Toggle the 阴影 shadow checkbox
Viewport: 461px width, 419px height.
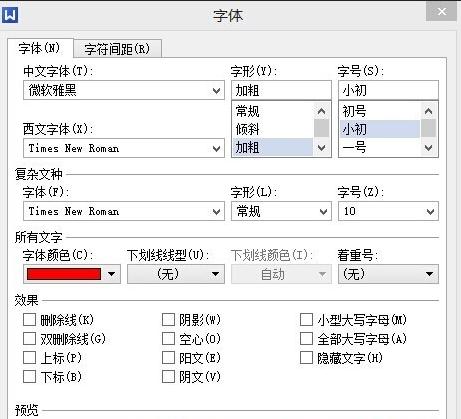[x=168, y=319]
